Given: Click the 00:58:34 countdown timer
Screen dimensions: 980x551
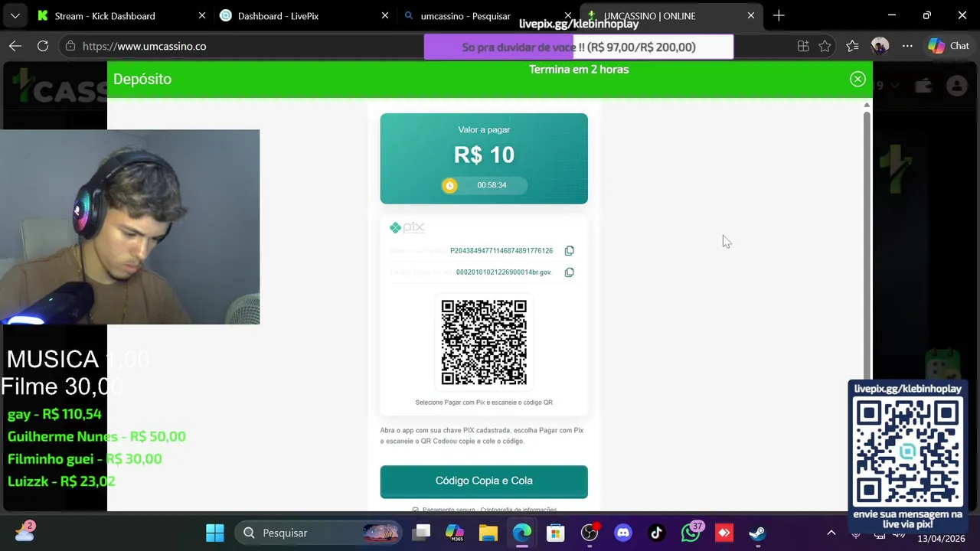Looking at the screenshot, I should (x=492, y=185).
